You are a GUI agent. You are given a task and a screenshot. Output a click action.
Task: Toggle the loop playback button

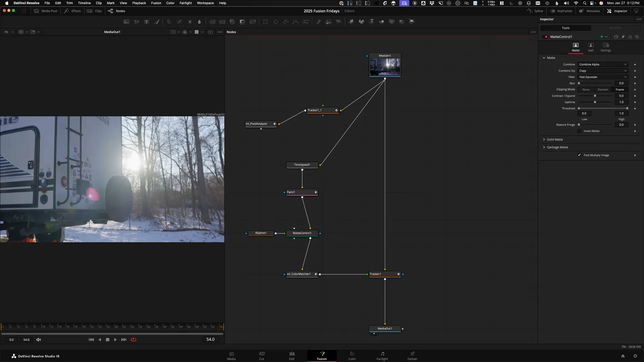[x=134, y=340]
